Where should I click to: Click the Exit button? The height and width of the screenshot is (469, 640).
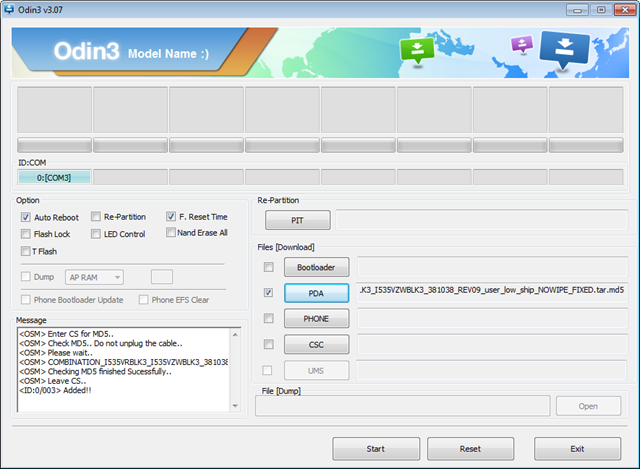tap(578, 449)
